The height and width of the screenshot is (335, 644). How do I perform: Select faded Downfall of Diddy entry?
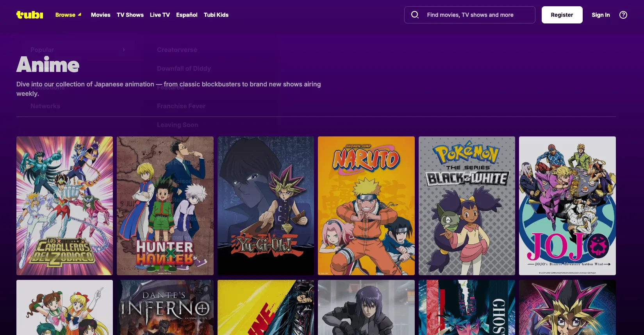pyautogui.click(x=184, y=68)
